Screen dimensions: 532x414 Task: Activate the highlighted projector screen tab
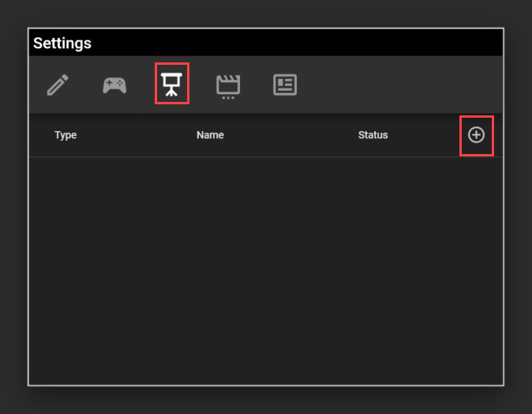pos(171,85)
